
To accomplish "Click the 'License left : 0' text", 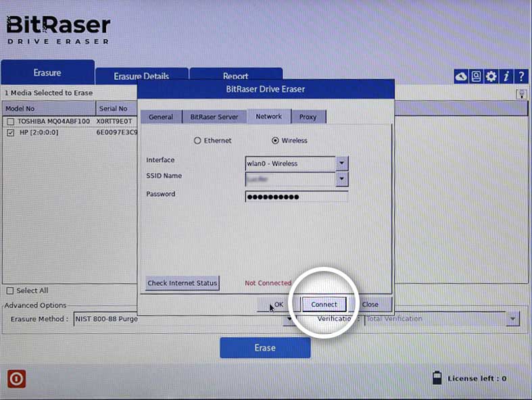I will [477, 378].
